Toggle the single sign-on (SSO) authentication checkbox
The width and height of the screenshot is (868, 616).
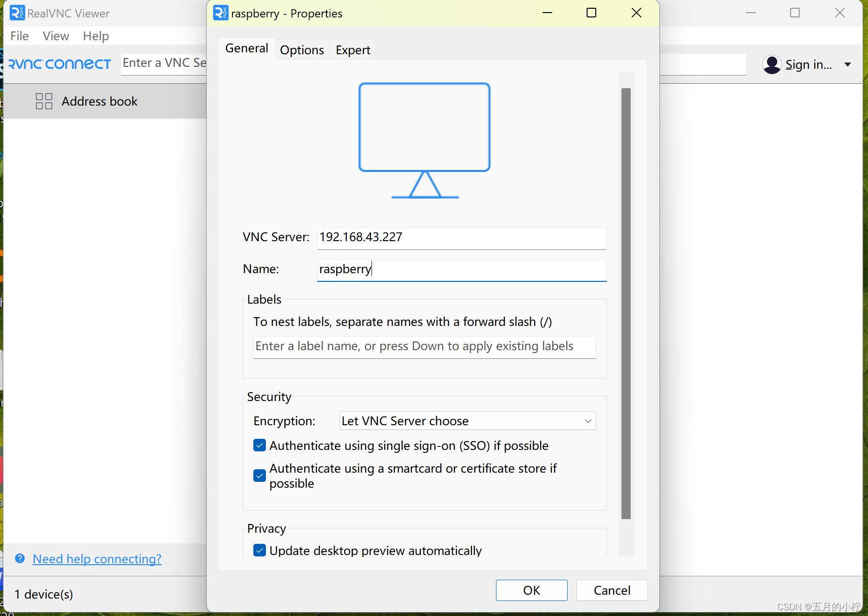point(260,446)
